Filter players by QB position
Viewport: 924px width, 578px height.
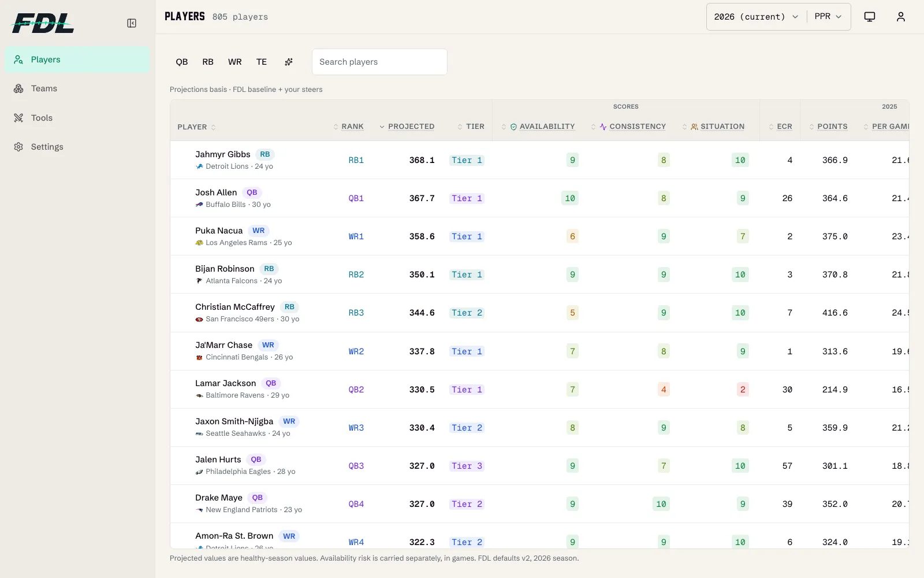coord(182,62)
